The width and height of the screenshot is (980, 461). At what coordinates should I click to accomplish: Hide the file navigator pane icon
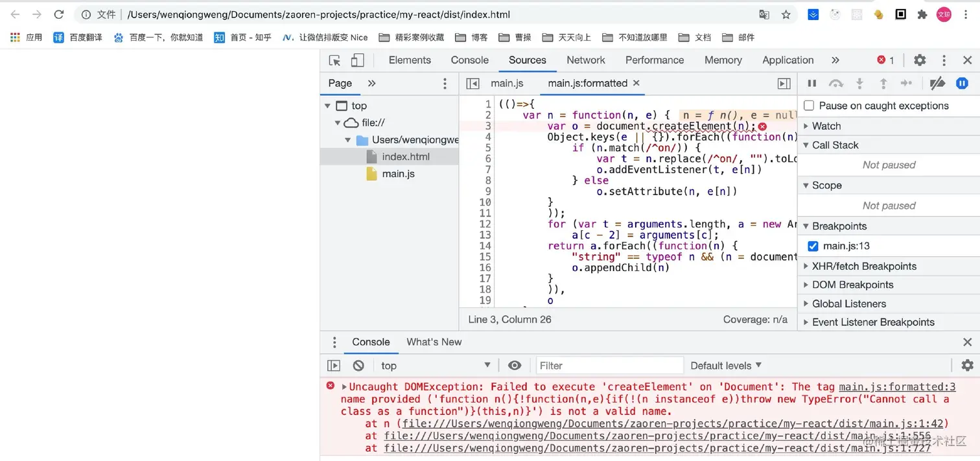(473, 84)
